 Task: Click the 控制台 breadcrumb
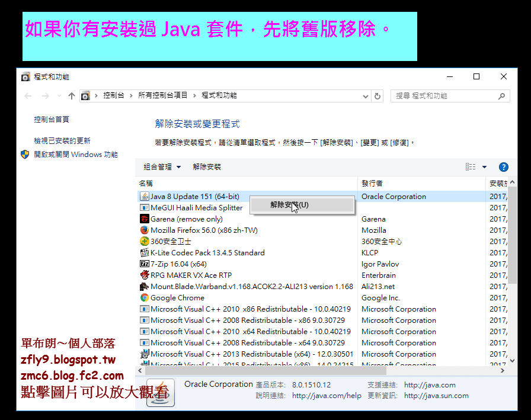[x=113, y=95]
